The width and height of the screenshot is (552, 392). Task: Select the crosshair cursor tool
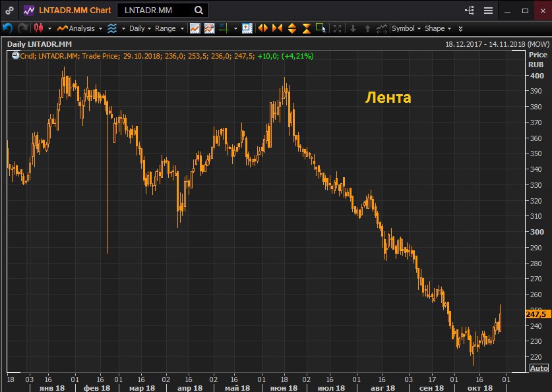click(x=224, y=28)
